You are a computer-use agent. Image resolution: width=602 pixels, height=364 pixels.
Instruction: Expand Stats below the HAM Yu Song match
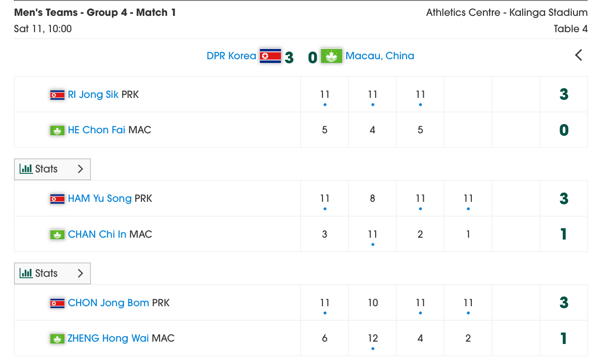[52, 274]
